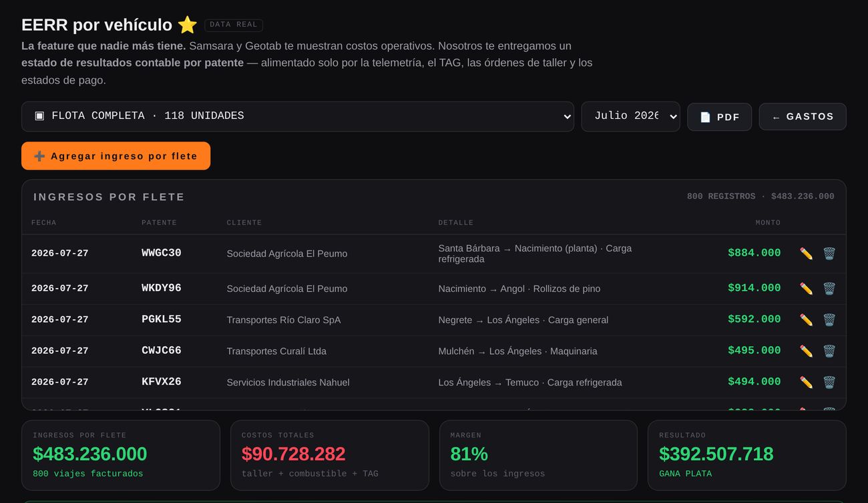Click detail Negrete → Los Ángeles · Carga general
Viewport: 868px width, 503px height.
click(x=523, y=320)
